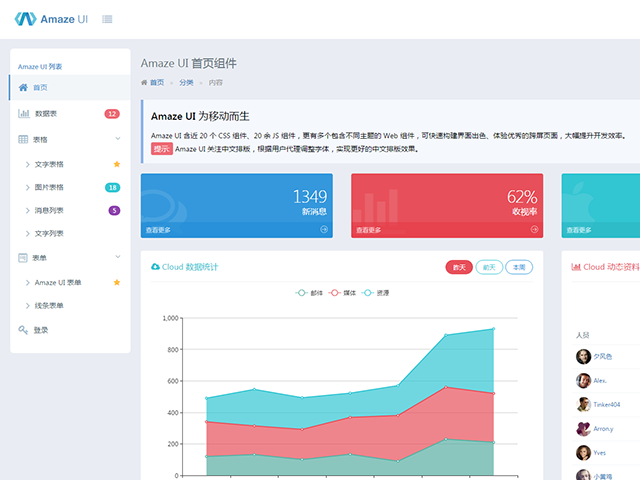
Task: Click the name link Yves
Action: pyautogui.click(x=600, y=453)
